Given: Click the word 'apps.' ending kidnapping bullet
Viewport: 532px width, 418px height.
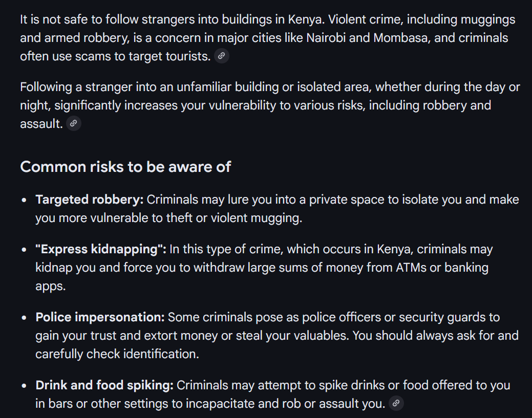Looking at the screenshot, I should point(51,287).
